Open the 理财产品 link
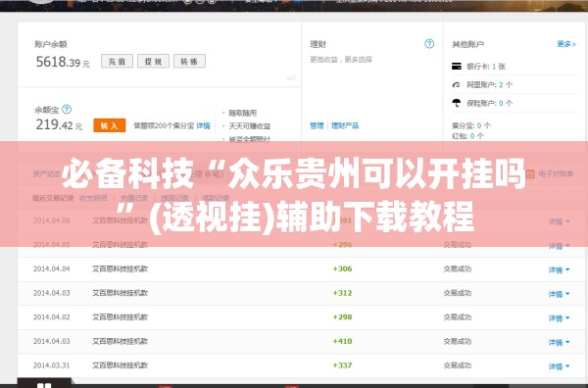Screen dimensions: 588x388 (x=345, y=125)
